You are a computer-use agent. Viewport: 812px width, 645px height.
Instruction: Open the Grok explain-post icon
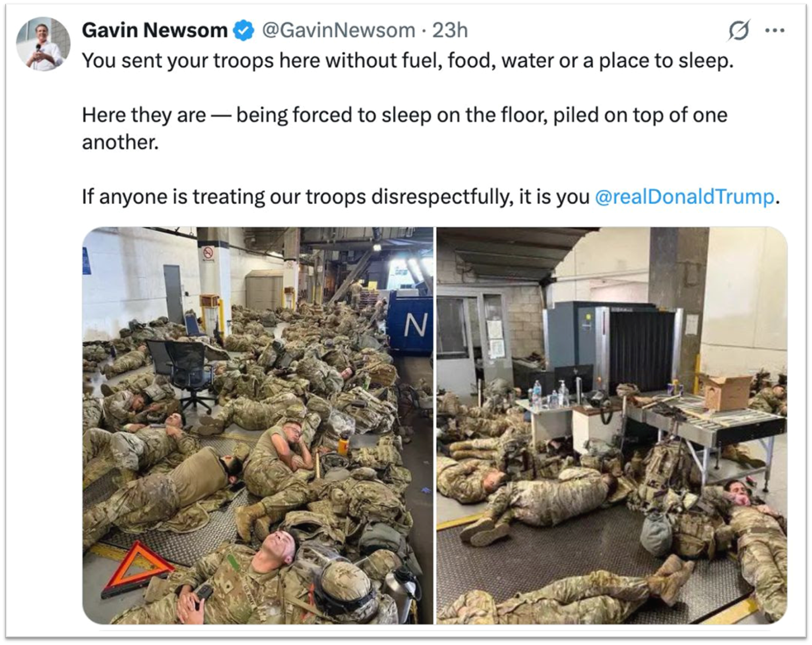tap(739, 30)
